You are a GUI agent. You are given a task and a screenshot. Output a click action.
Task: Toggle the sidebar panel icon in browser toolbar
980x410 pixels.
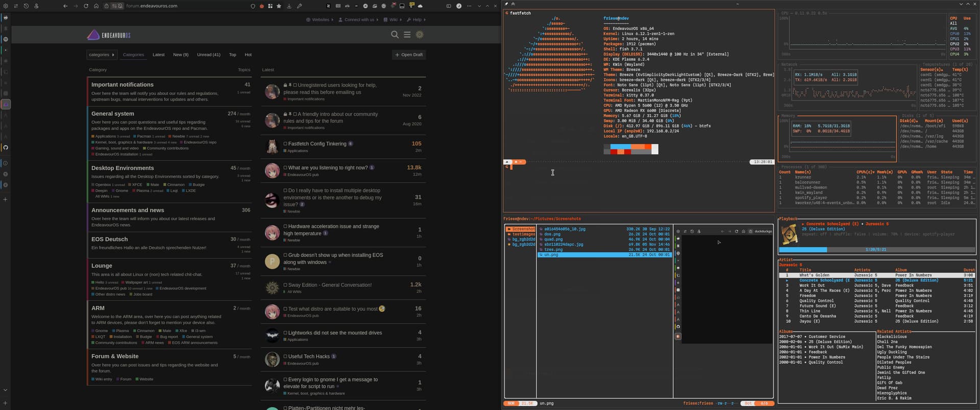pos(449,6)
